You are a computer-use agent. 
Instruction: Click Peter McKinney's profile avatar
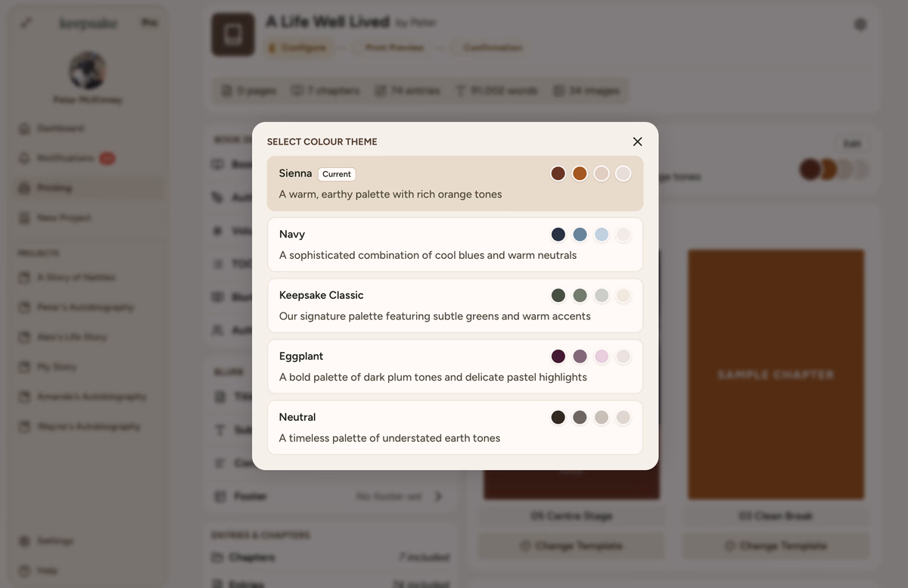[88, 70]
